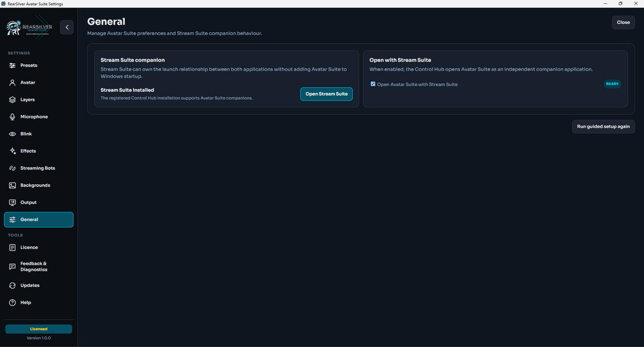This screenshot has height=347, width=644.
Task: Minimize the Avatar Suite Settings window
Action: point(605,4)
